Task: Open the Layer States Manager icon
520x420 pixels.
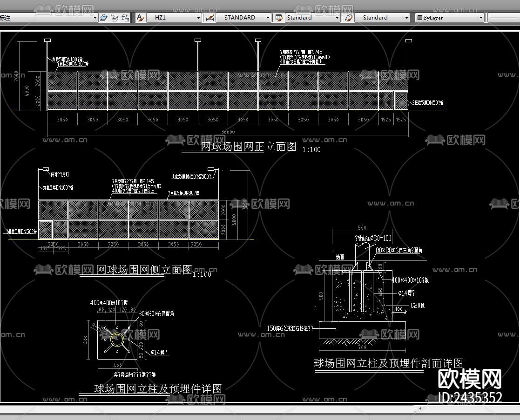Action: pos(125,18)
